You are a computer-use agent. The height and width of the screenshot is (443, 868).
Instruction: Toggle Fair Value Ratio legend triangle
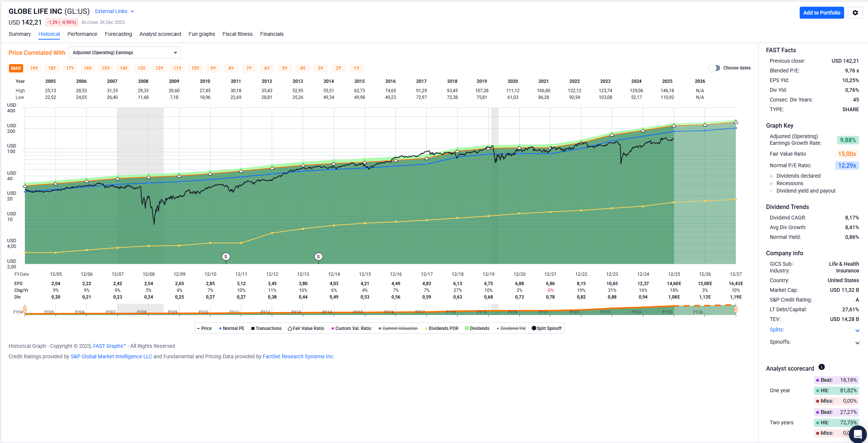(x=290, y=329)
